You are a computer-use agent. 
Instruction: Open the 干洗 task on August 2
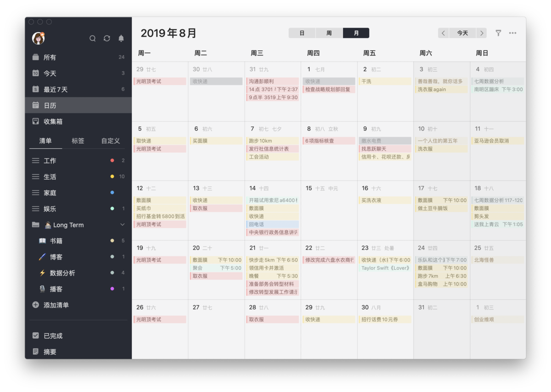[385, 81]
